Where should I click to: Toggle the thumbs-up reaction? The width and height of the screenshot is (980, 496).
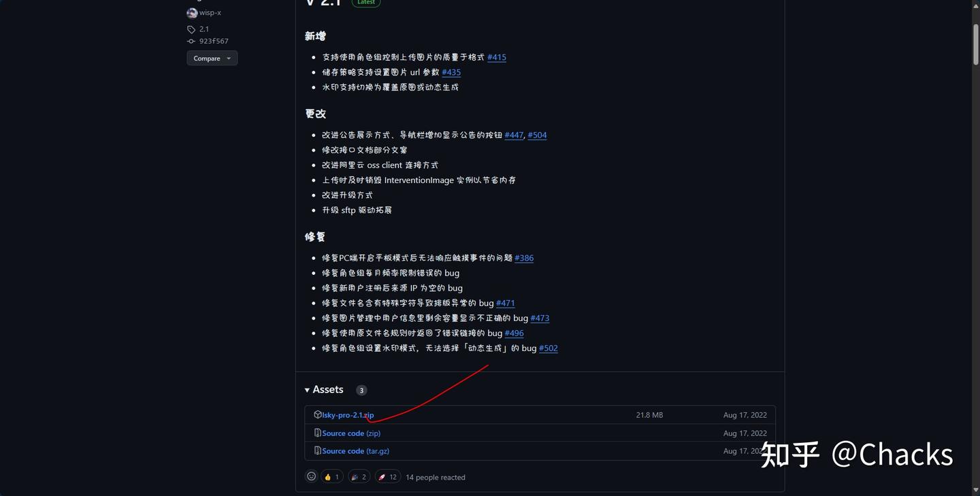332,477
